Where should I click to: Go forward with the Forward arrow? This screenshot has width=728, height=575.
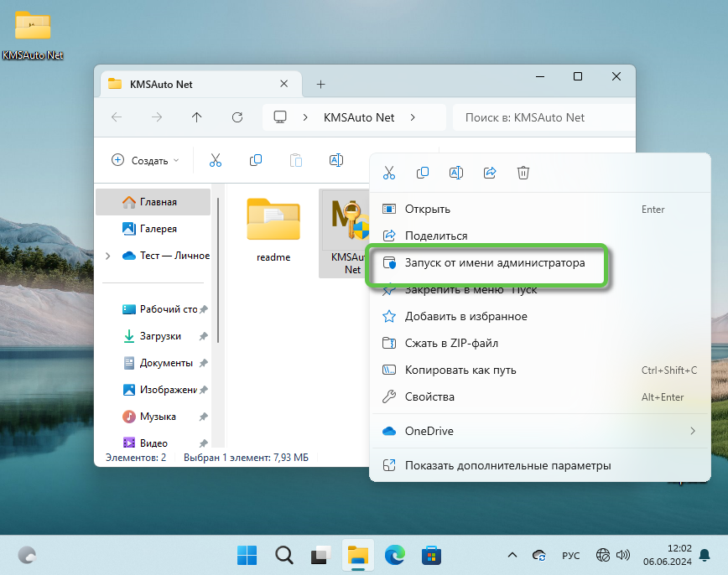click(x=157, y=117)
